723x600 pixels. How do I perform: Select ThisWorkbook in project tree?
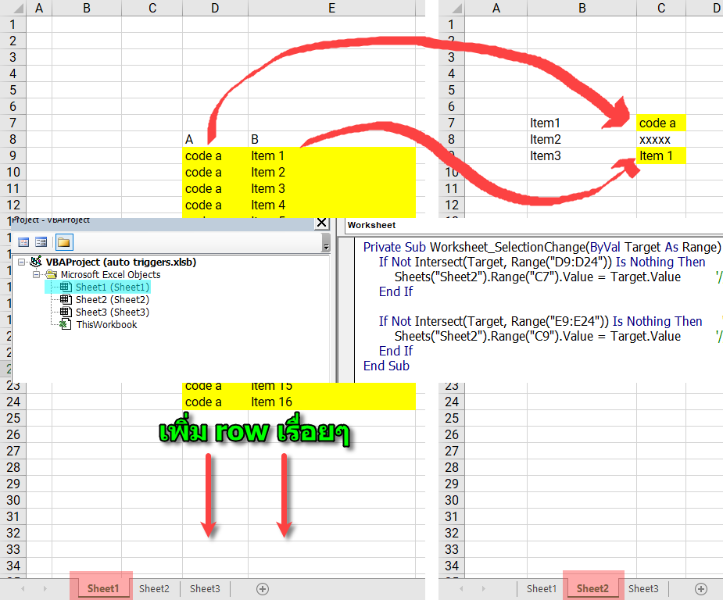point(106,325)
